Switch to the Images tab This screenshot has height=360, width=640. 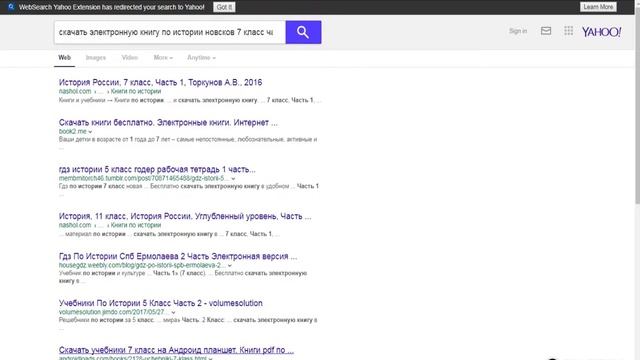coord(96,58)
